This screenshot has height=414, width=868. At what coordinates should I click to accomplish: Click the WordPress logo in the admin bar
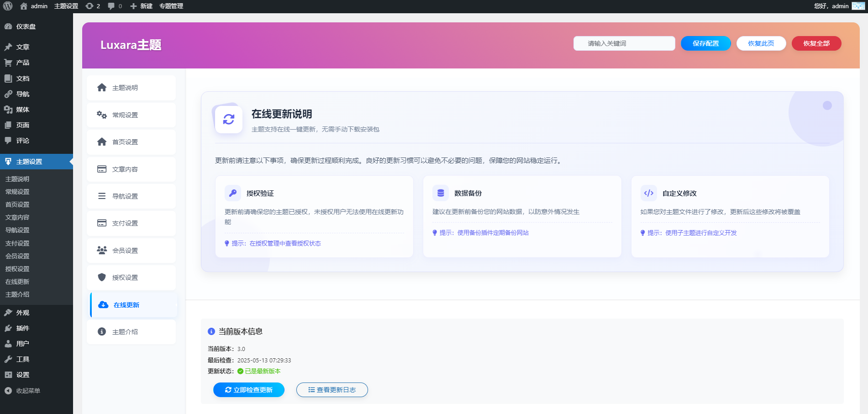7,6
